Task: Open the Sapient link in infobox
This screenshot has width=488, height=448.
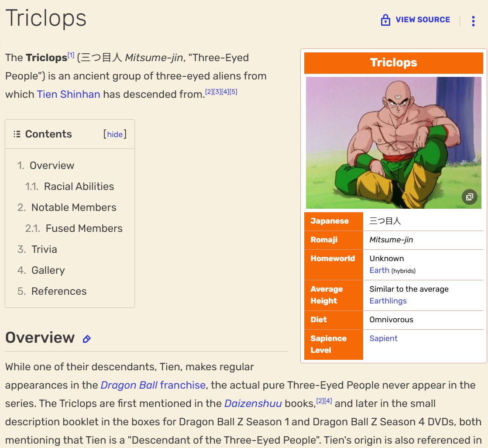Action: [x=383, y=338]
